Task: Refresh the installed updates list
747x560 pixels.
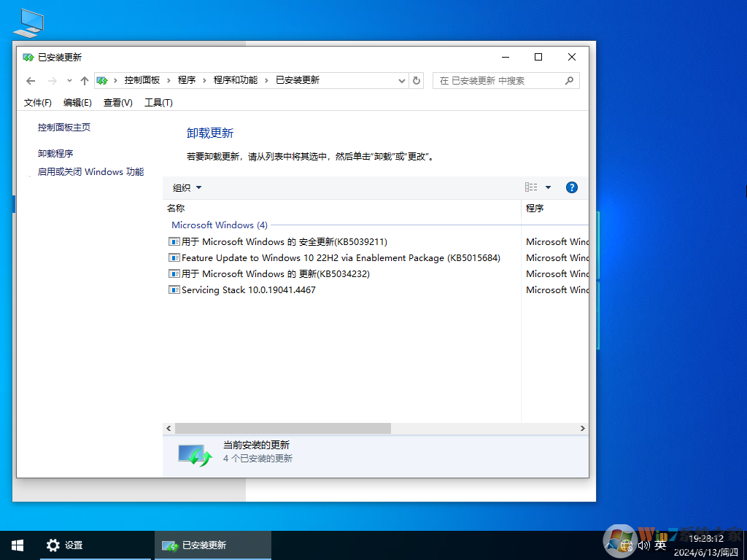Action: (417, 80)
